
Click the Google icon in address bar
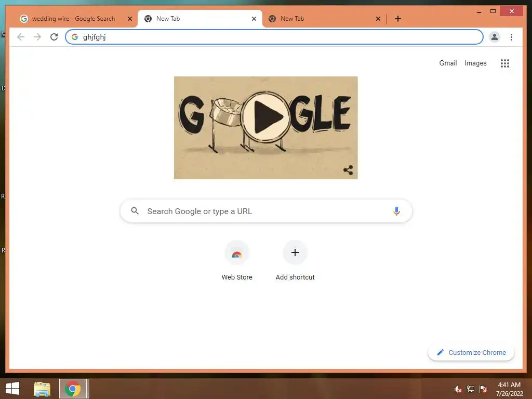(x=75, y=37)
